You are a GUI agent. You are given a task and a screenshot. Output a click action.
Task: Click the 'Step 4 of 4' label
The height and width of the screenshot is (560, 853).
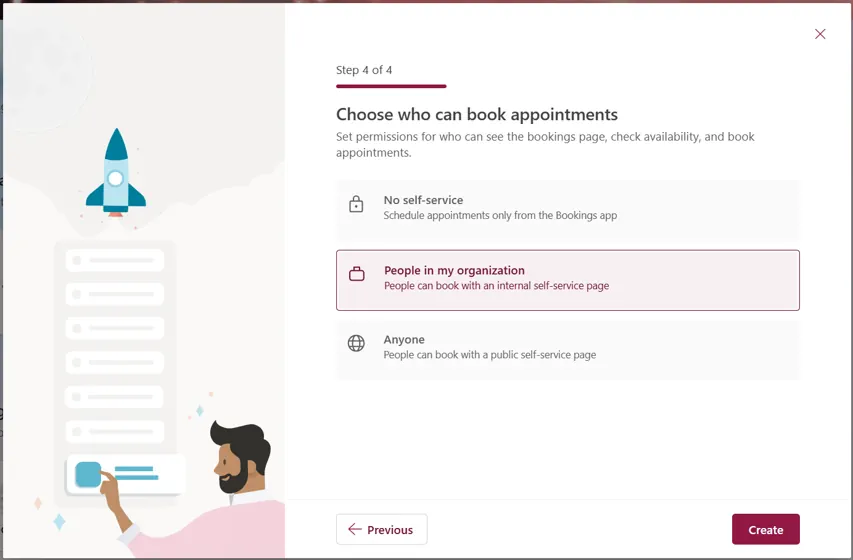click(364, 70)
